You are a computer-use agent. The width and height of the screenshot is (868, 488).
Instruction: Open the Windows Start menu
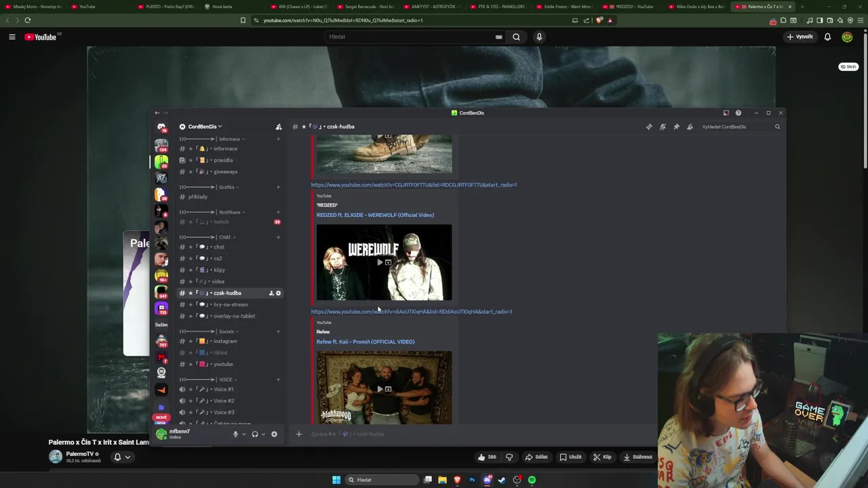pyautogui.click(x=336, y=480)
